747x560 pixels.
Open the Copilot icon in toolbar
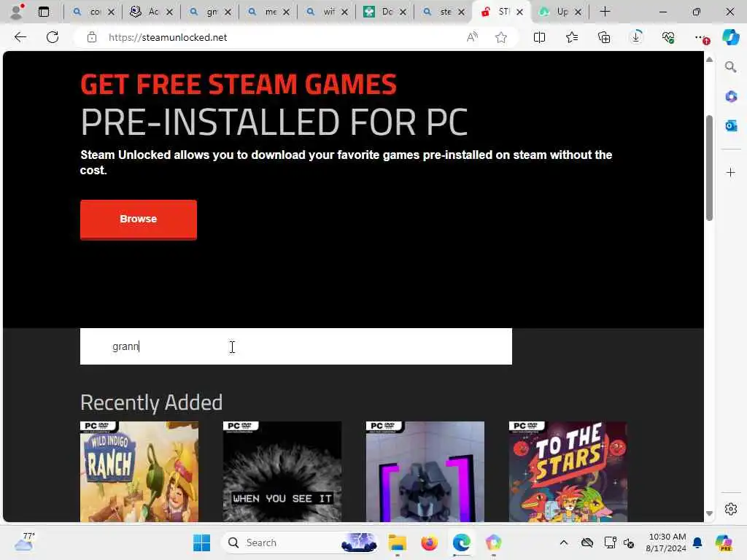(730, 37)
